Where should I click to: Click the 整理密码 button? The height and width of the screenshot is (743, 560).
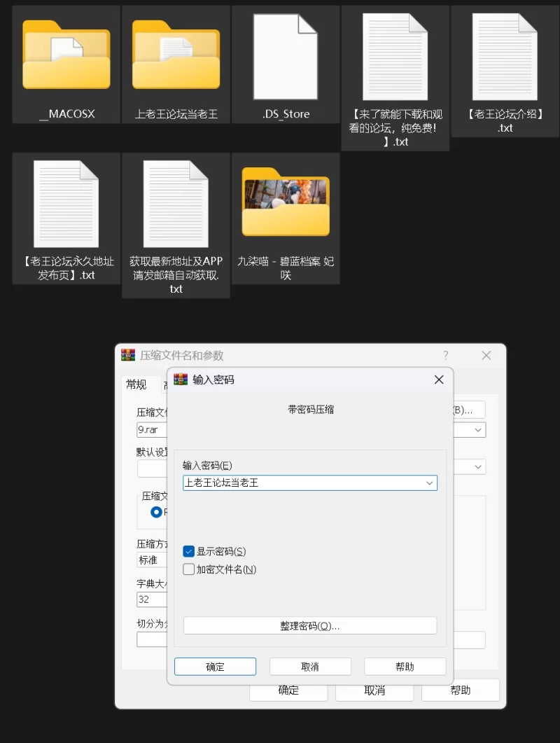(x=310, y=626)
